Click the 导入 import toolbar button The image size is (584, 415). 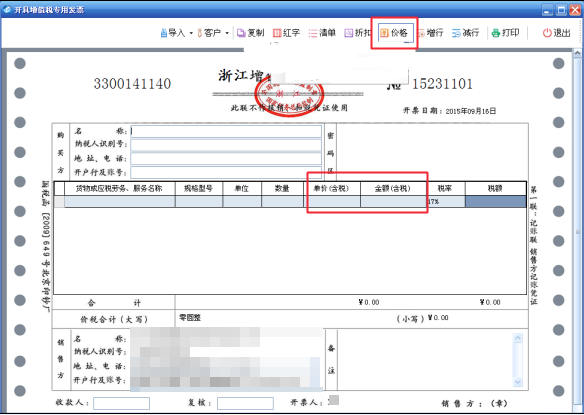pos(173,33)
